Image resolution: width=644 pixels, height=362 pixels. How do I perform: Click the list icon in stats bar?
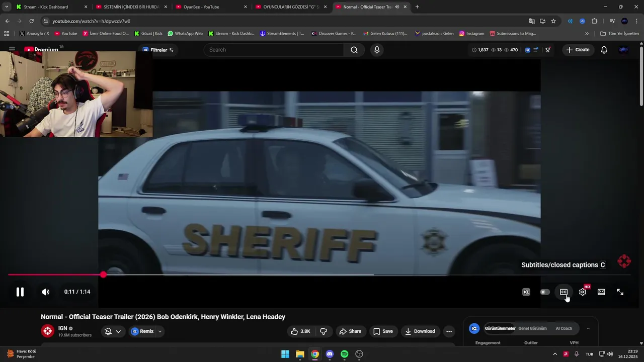tap(536, 50)
